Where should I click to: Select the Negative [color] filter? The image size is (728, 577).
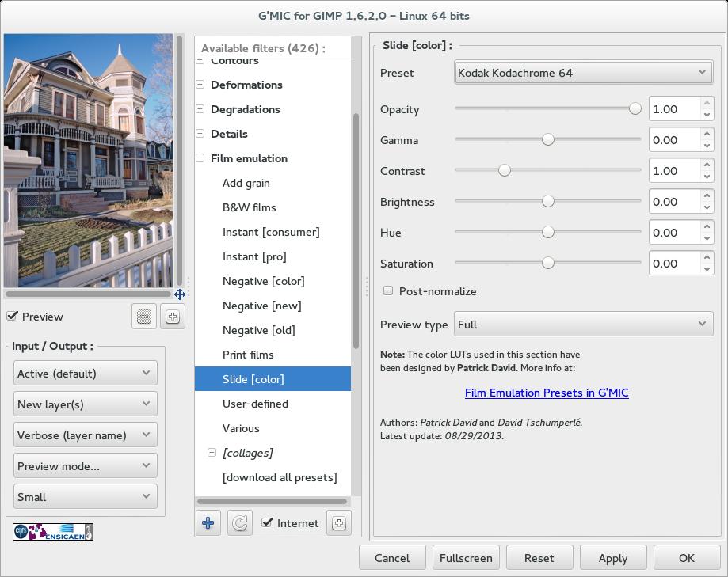coord(263,281)
